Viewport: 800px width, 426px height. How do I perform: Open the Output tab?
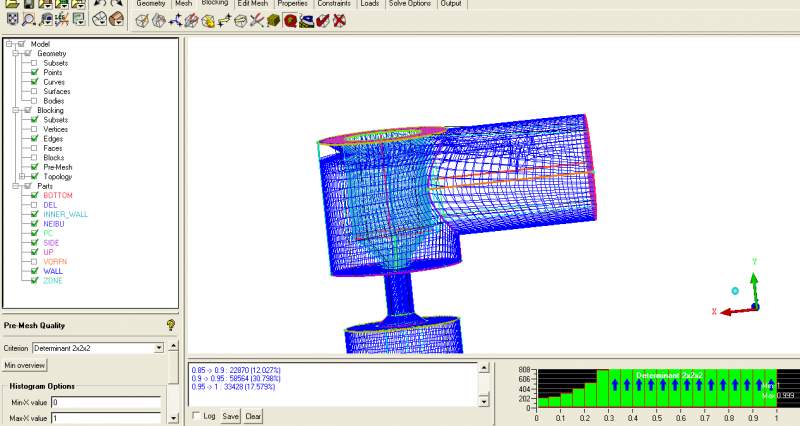click(x=451, y=4)
